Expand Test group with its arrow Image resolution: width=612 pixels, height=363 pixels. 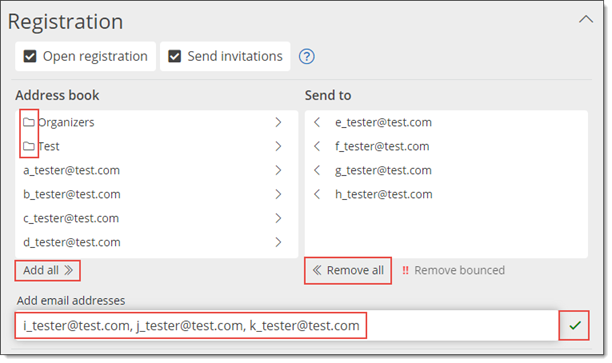click(x=278, y=146)
